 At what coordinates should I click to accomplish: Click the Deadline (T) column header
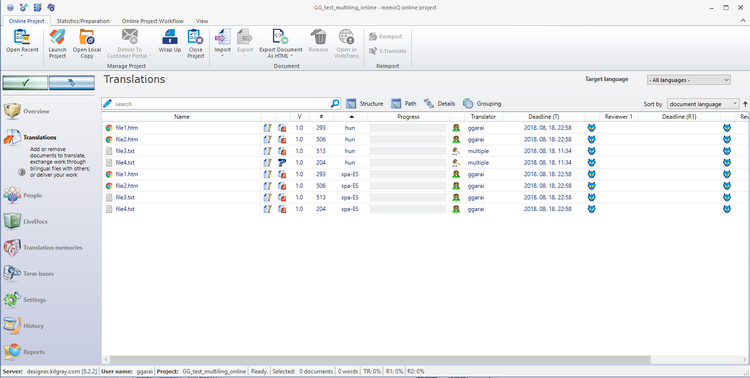(544, 117)
